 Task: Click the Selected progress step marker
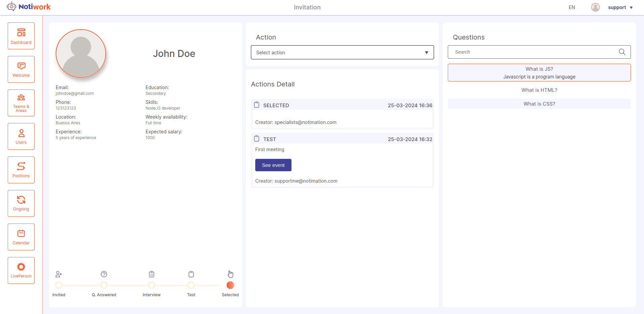230,285
